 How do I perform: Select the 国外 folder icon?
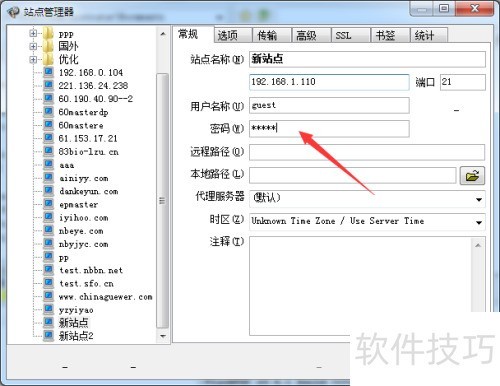pos(48,46)
